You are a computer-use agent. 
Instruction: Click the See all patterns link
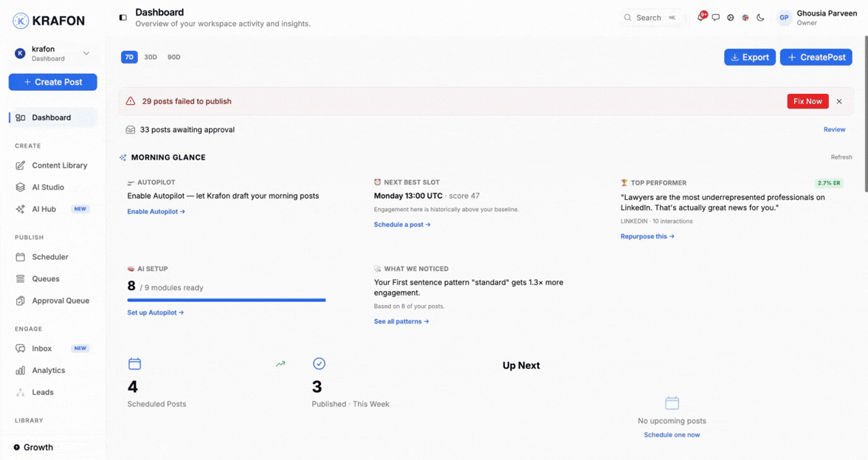click(402, 322)
